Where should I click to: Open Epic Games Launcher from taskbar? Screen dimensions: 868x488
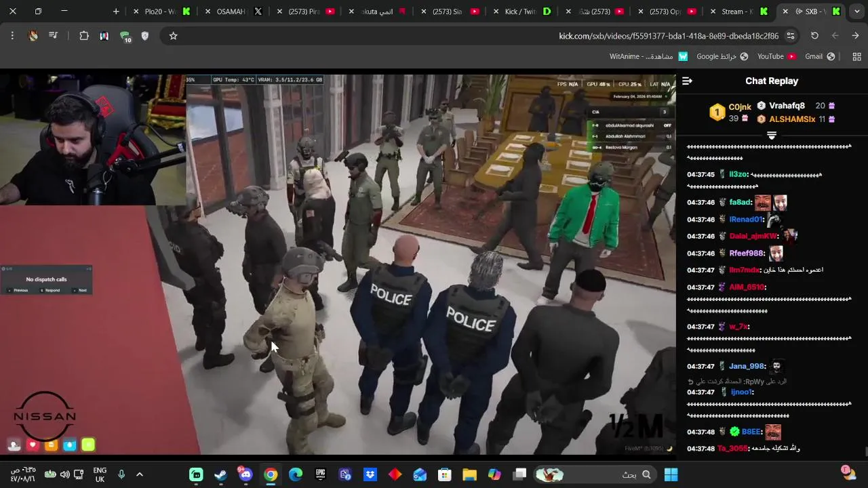pos(320,474)
